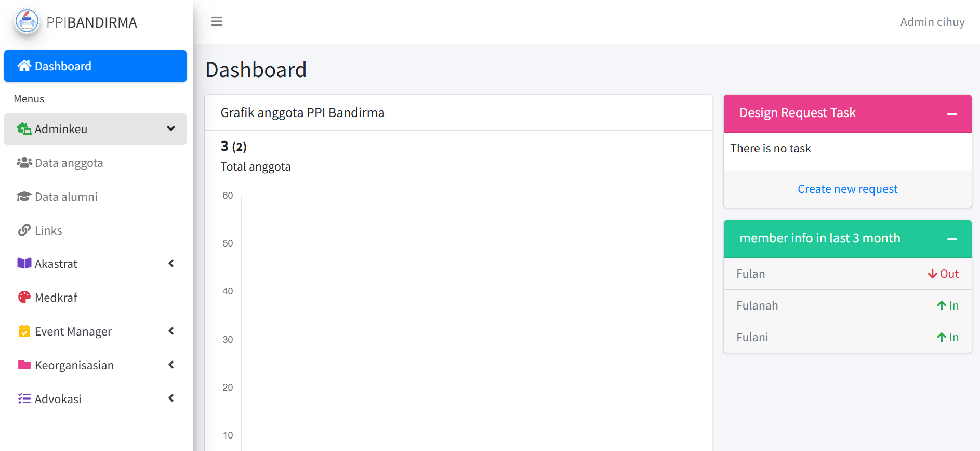Click the Create new request link

click(x=847, y=189)
